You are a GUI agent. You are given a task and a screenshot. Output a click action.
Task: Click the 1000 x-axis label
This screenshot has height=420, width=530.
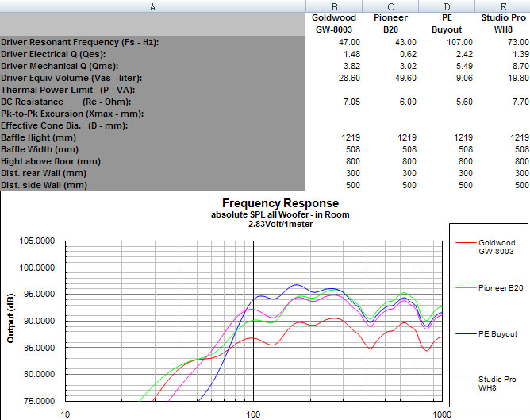pyautogui.click(x=442, y=414)
